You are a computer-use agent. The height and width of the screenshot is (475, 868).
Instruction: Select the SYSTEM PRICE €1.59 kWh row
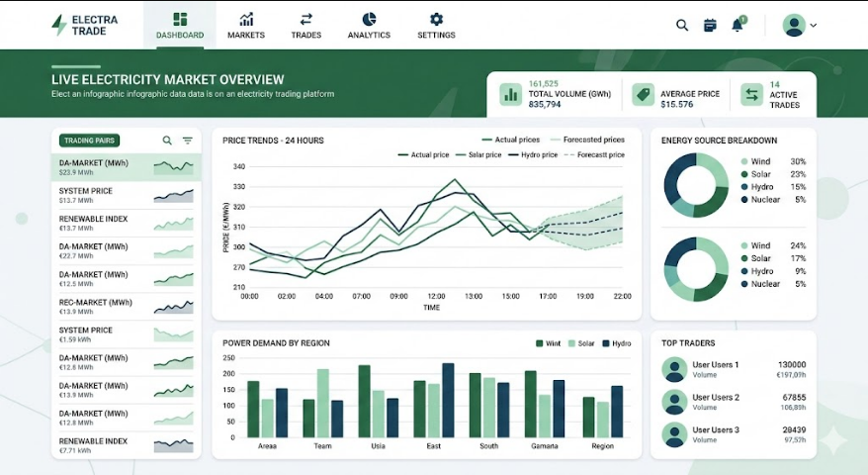[x=127, y=334]
